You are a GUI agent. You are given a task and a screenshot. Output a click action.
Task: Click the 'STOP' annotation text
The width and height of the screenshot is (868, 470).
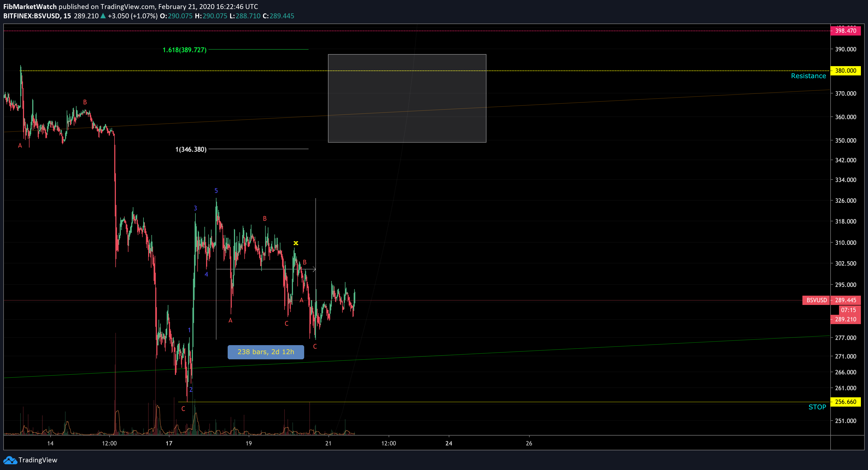[x=817, y=407]
